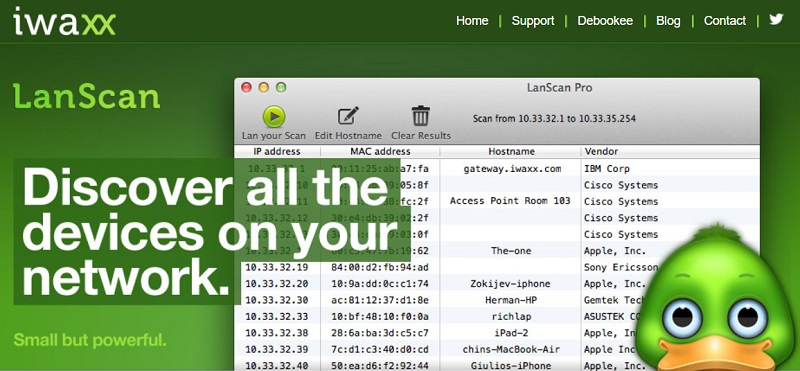The height and width of the screenshot is (371, 800).
Task: Select the Giulios-iPhone hostname
Action: [x=511, y=365]
